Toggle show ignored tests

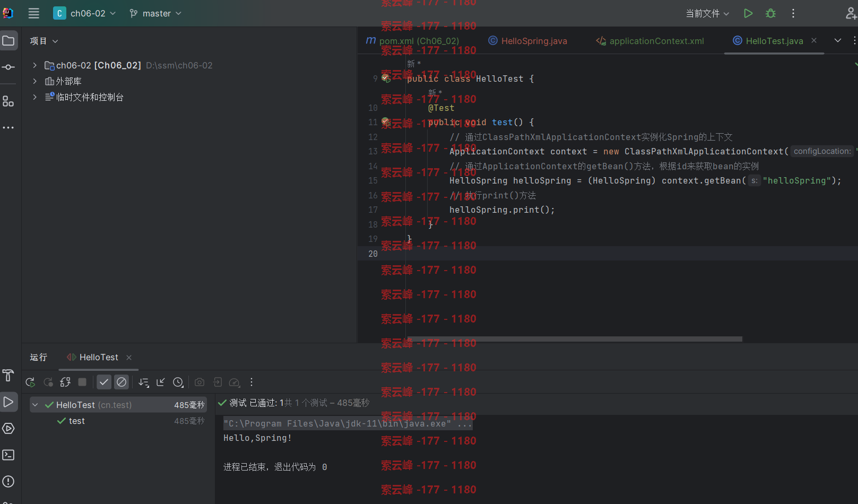[x=122, y=382]
